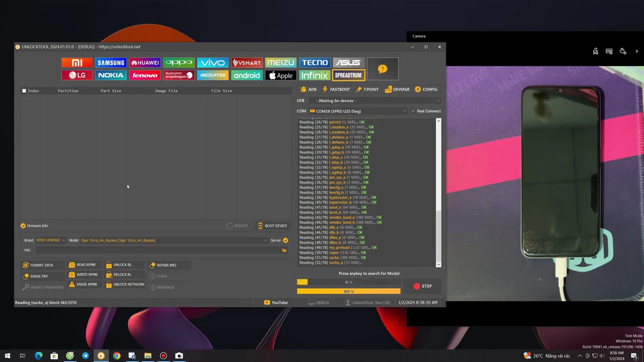Click the REBOOT button
Screen dimensions: 644x362
point(237,226)
